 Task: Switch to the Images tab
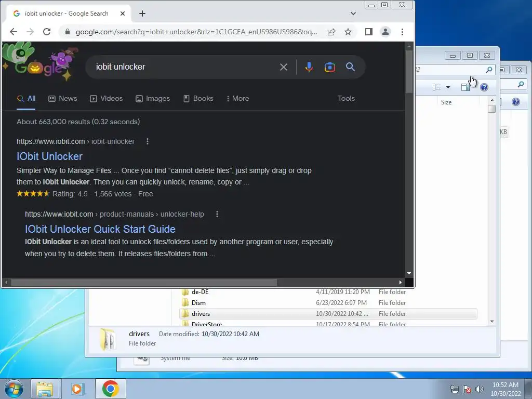[x=153, y=99]
